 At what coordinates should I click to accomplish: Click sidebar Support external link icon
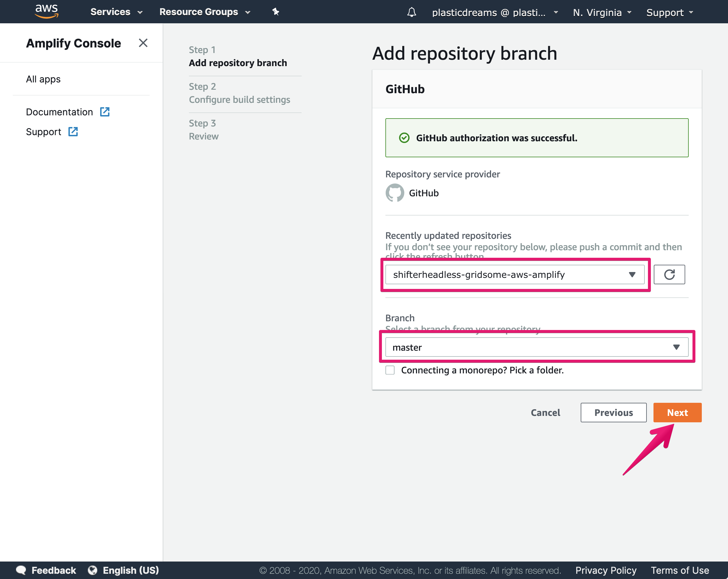tap(73, 132)
